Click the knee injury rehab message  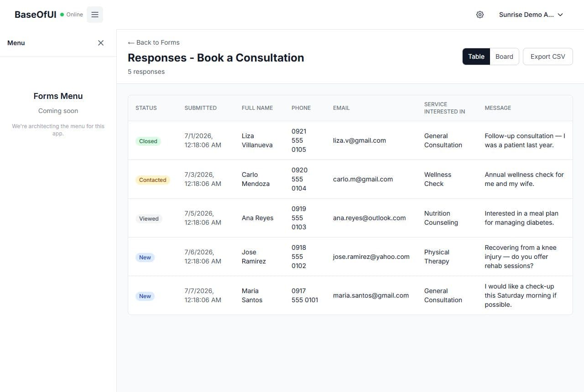click(521, 257)
